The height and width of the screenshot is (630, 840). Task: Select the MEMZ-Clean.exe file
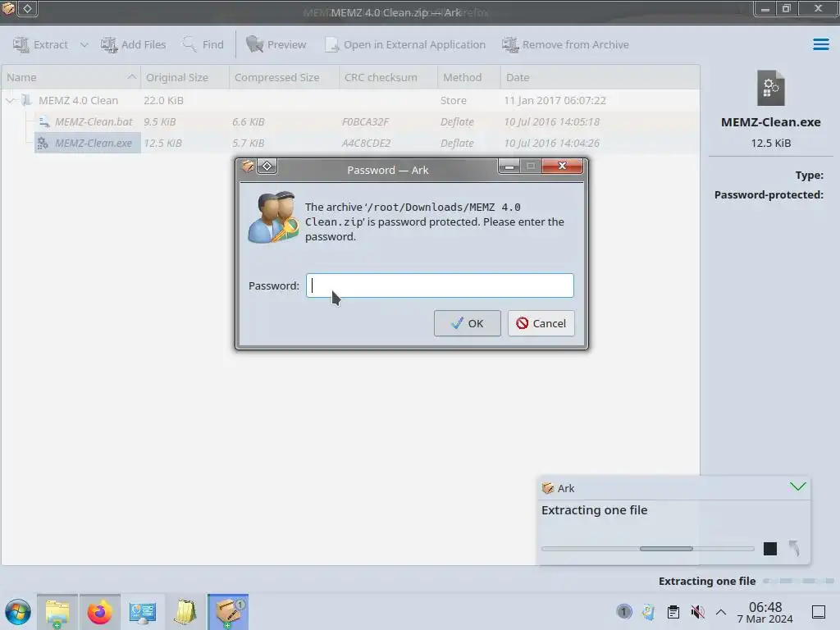(94, 143)
